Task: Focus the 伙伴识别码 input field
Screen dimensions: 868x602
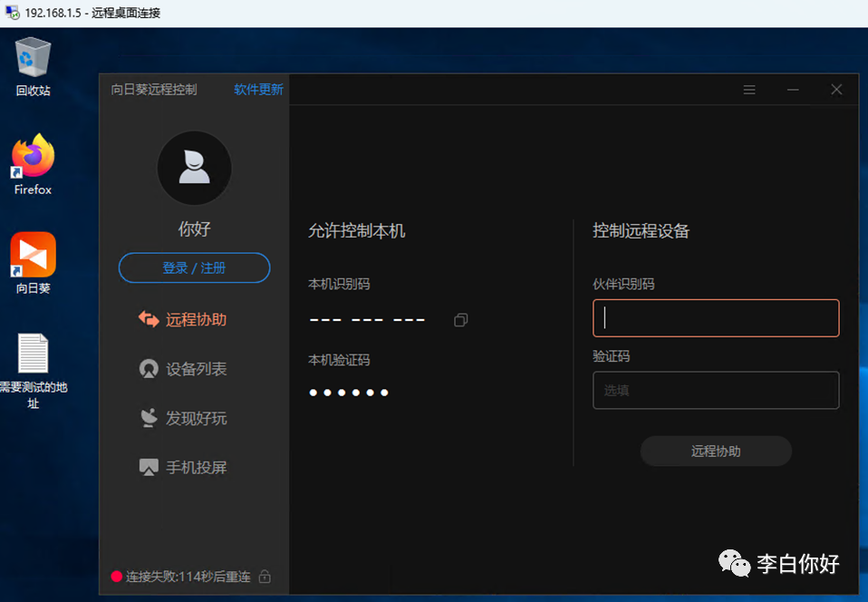Action: (x=716, y=318)
